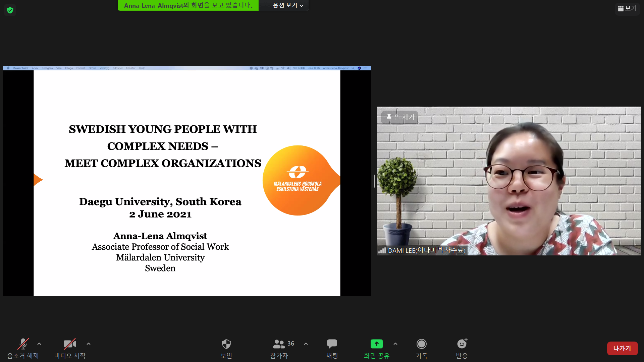Click the green screen sharing notification banner
This screenshot has height=362, width=644.
(188, 5)
